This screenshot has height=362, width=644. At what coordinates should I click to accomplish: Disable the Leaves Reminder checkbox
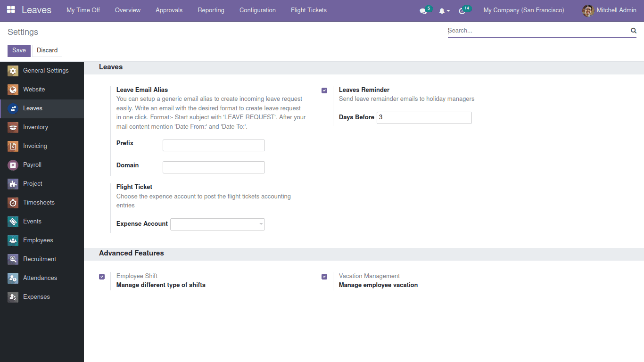click(324, 90)
